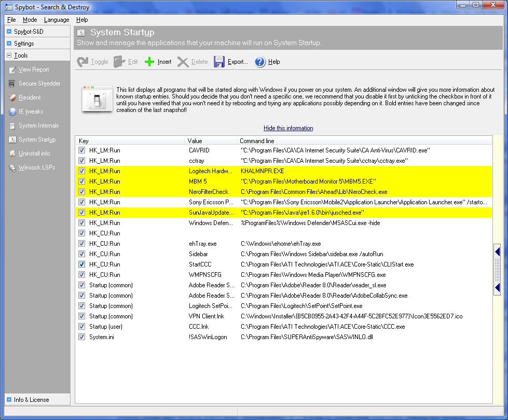Open the Secure Shredder tool
Viewport: 508px width, 420px height.
pyautogui.click(x=39, y=83)
